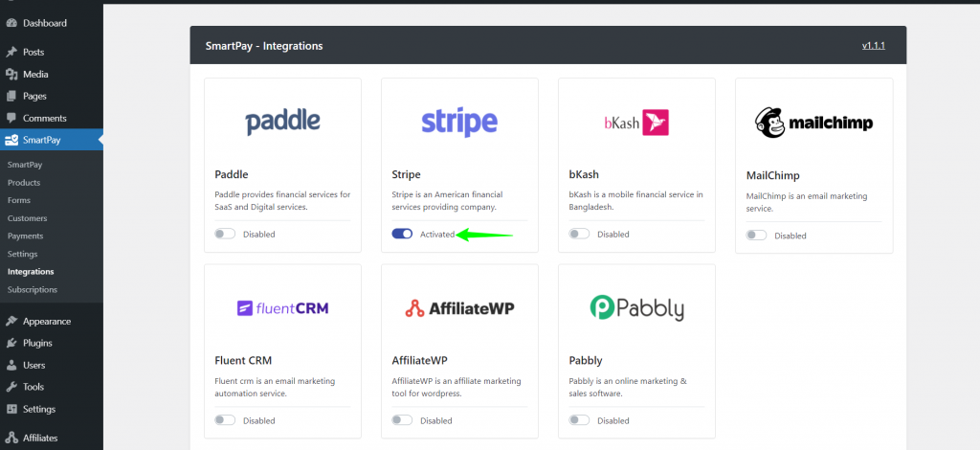Open the Subscriptions submenu item
980x450 pixels.
click(x=33, y=290)
